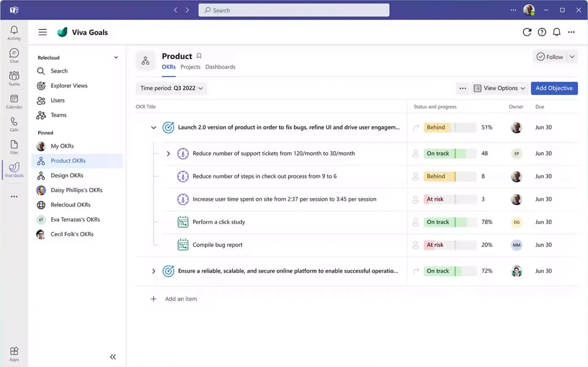588x367 pixels.
Task: Open the Time period Q3 2022 dropdown
Action: point(171,88)
